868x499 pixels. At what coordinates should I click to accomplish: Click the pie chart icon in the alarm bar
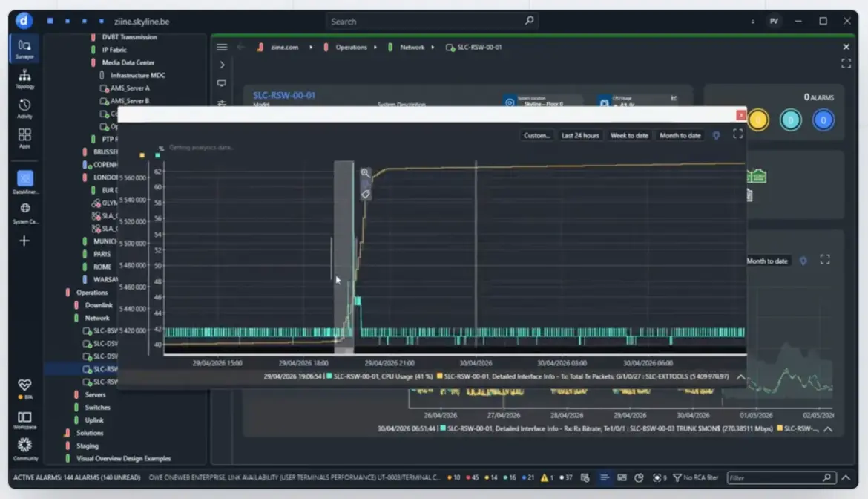[639, 478]
